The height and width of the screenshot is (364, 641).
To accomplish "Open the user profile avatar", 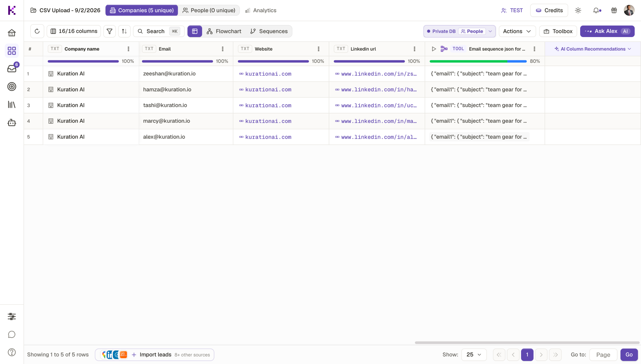I will point(629,10).
